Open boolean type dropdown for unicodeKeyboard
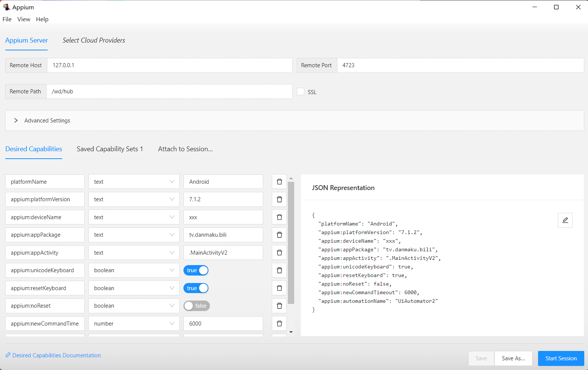 [134, 270]
